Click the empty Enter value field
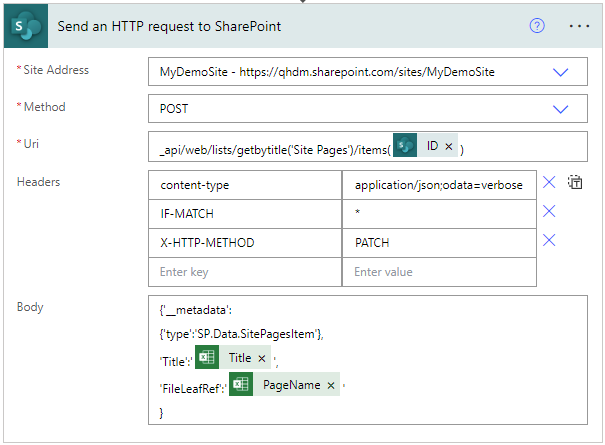Viewport: 605px width, 445px height. pos(439,272)
